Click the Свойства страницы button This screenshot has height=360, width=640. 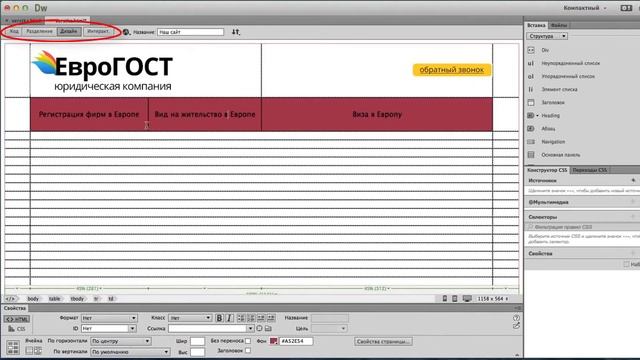click(x=383, y=342)
